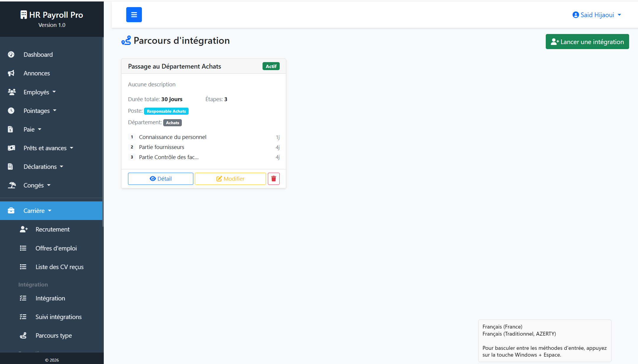Open the Annonces page

[51, 73]
